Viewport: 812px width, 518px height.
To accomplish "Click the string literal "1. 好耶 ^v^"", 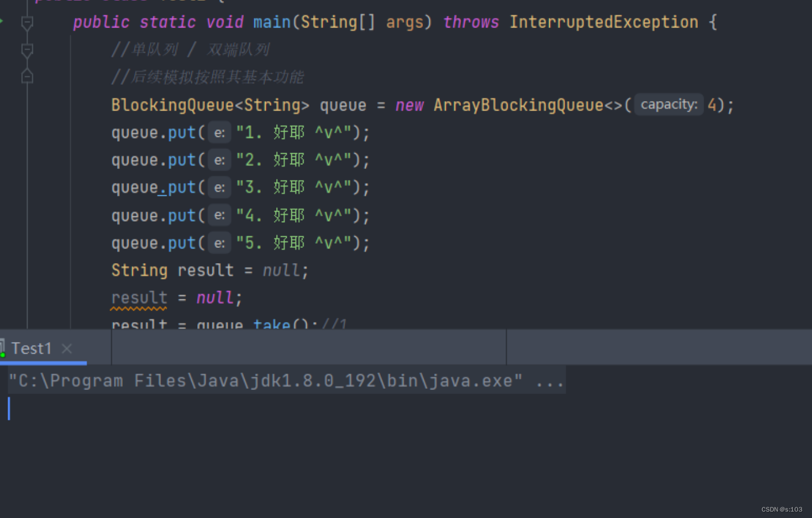I will point(294,133).
